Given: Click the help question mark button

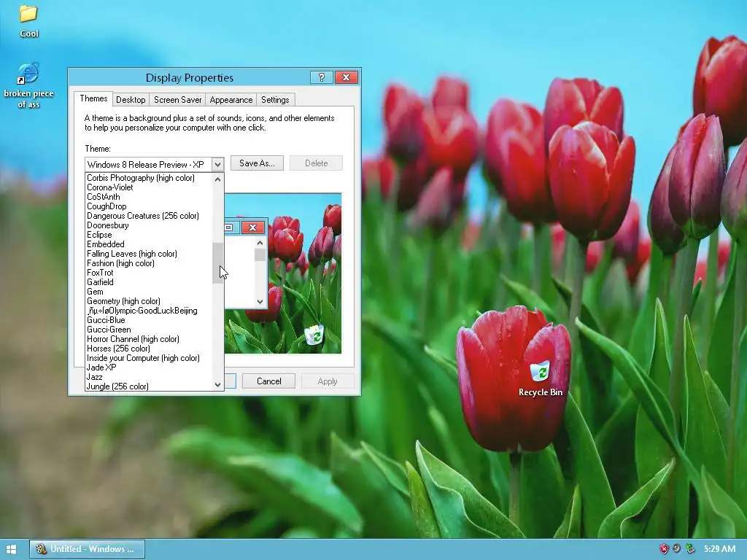Looking at the screenshot, I should [x=322, y=77].
